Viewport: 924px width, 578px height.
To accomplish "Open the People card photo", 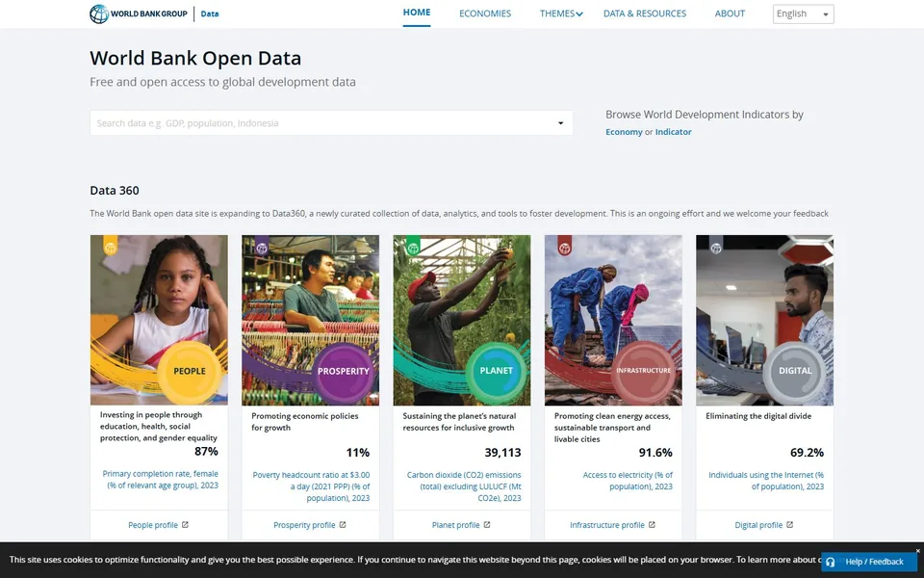I will 159,320.
